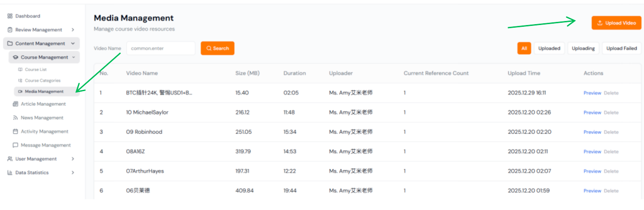The image size is (644, 210).
Task: Click the Message Management chat icon
Action: coord(16,145)
